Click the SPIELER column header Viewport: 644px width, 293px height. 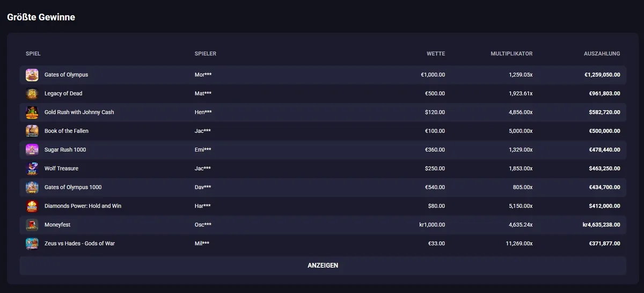(206, 54)
